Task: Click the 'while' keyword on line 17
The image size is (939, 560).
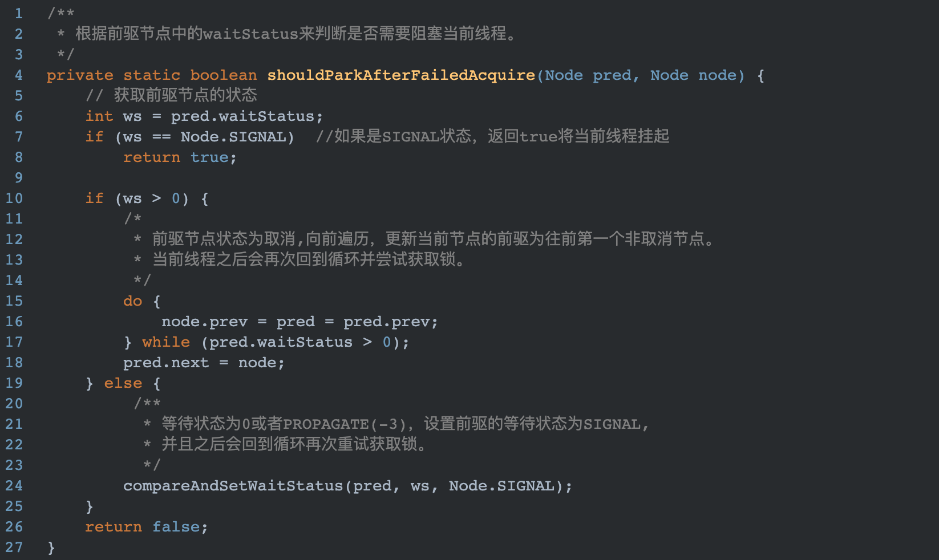Action: click(166, 342)
